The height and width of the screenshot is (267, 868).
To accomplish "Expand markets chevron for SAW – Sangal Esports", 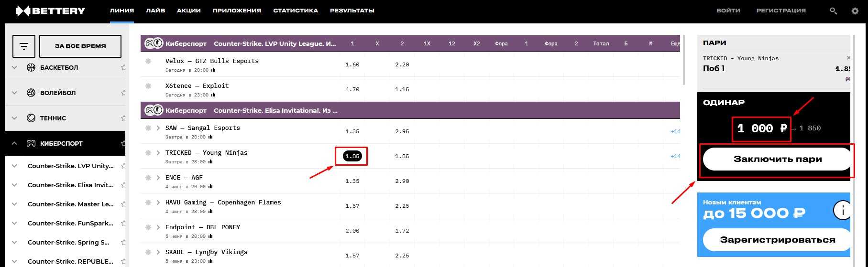I will [x=158, y=128].
